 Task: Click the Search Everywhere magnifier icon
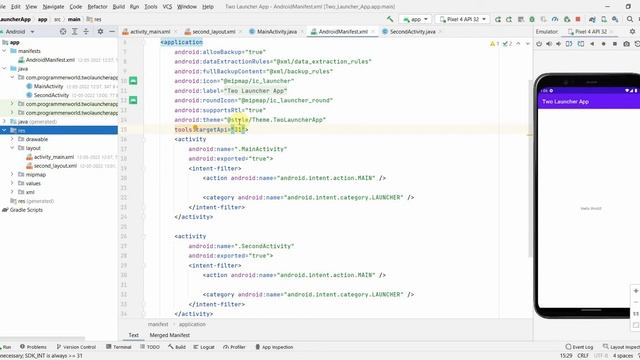tap(630, 19)
